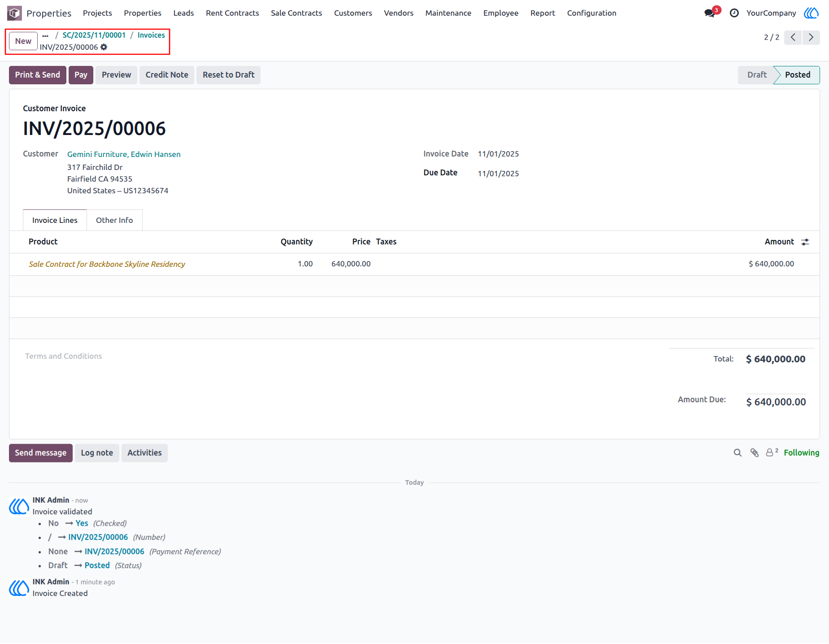
Task: Open Sale Contracts menu
Action: tap(297, 13)
